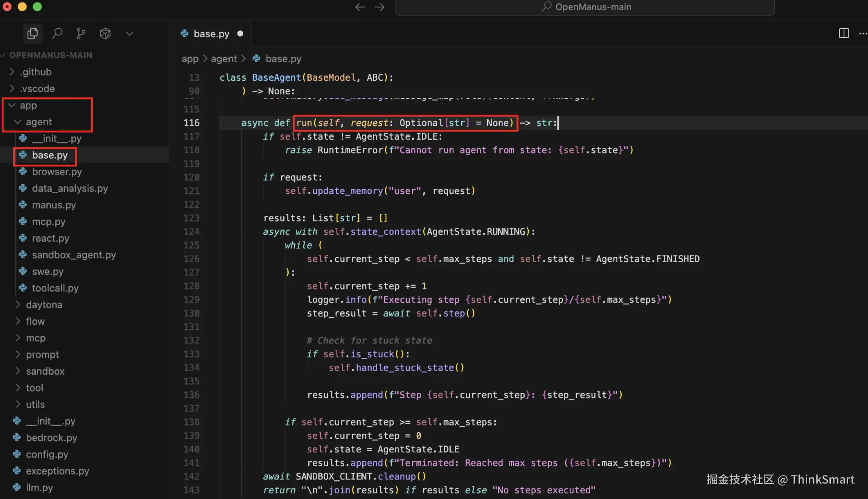Select base.py in the file explorer
The height and width of the screenshot is (499, 868).
point(49,156)
